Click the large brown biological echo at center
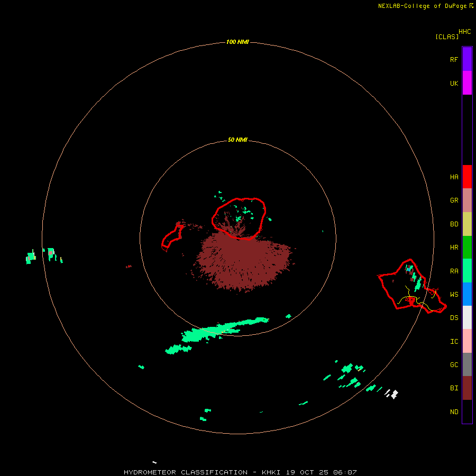Image resolution: width=476 pixels, height=476 pixels. (x=243, y=261)
